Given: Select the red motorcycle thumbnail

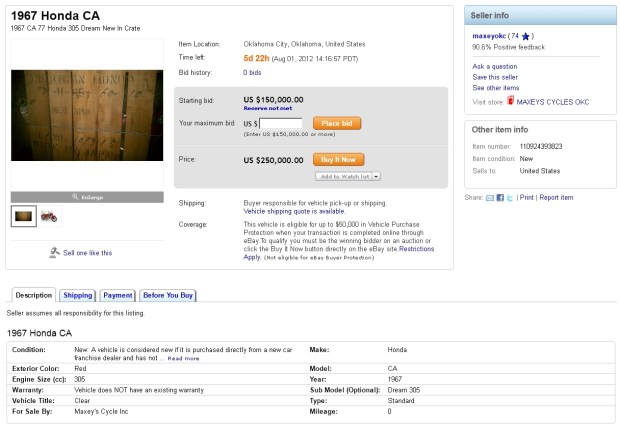Looking at the screenshot, I should click(x=49, y=216).
